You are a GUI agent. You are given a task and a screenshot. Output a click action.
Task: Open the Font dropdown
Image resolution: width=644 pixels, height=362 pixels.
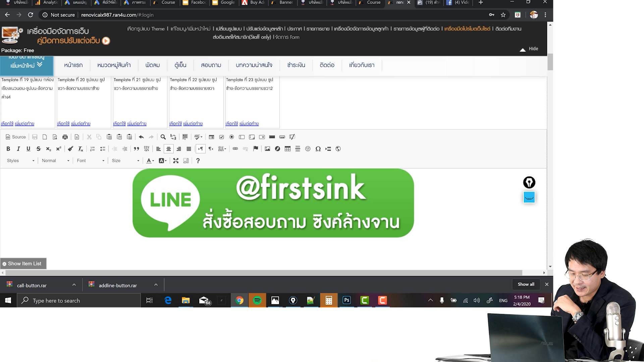point(91,161)
